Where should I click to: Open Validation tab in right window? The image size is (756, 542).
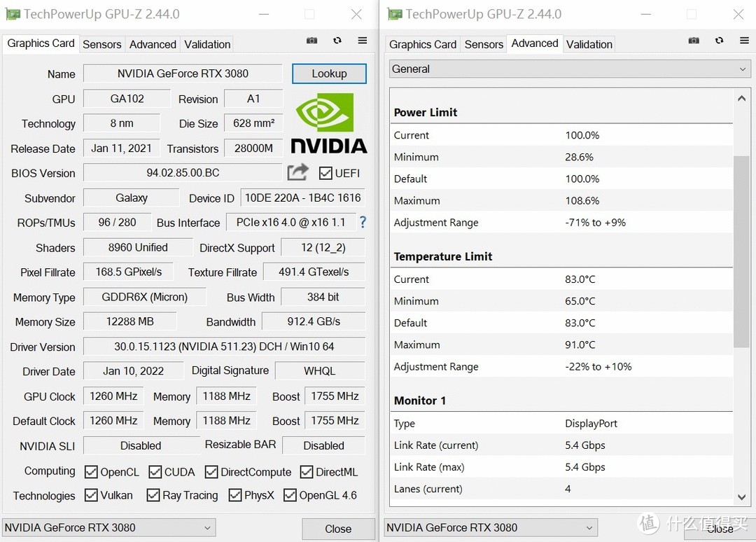pos(589,44)
